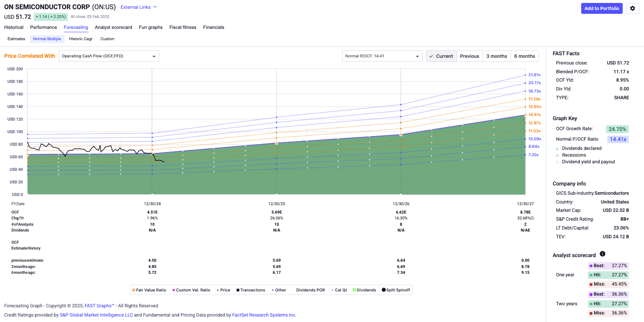Open the Operating Cash Flow correlation dropdown

(108, 56)
